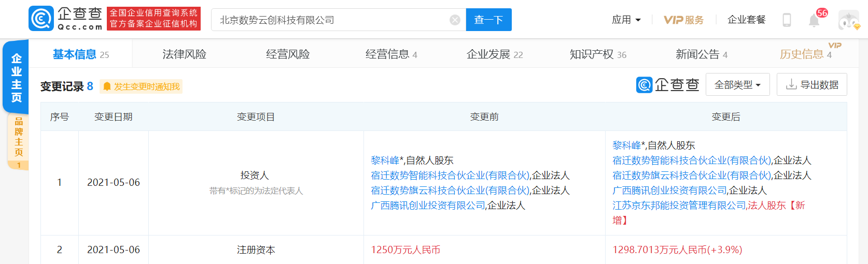Open 宿迁数势旗云科技合伙企业 link in 变更后

point(692,175)
